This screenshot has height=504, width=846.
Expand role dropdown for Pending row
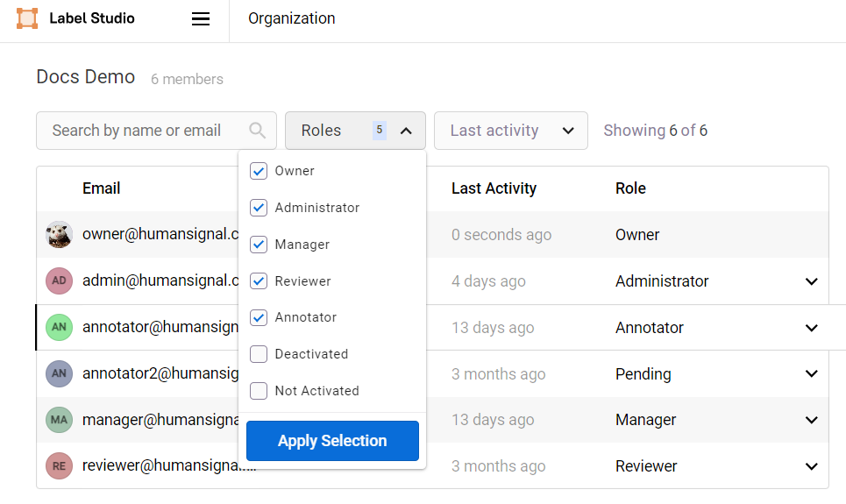pos(811,374)
